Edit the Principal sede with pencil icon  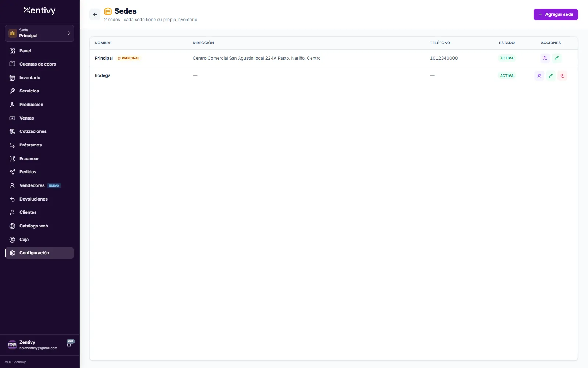tap(556, 58)
